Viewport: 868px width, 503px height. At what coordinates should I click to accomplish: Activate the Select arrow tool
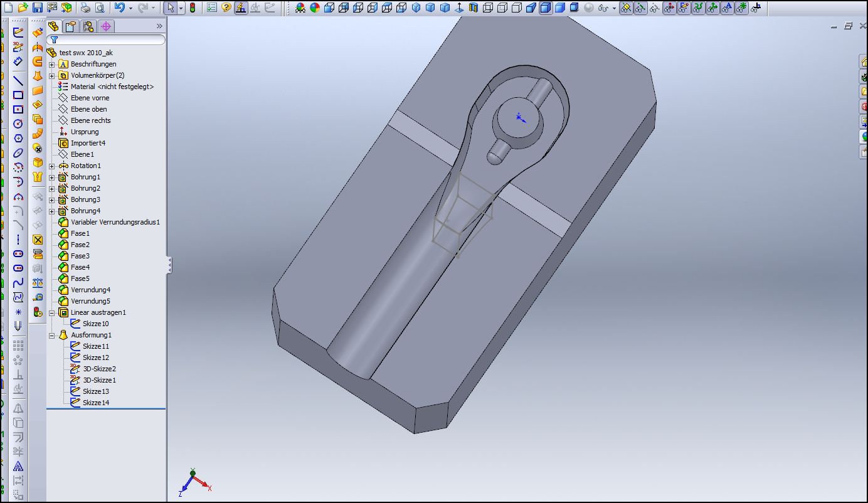click(x=169, y=8)
